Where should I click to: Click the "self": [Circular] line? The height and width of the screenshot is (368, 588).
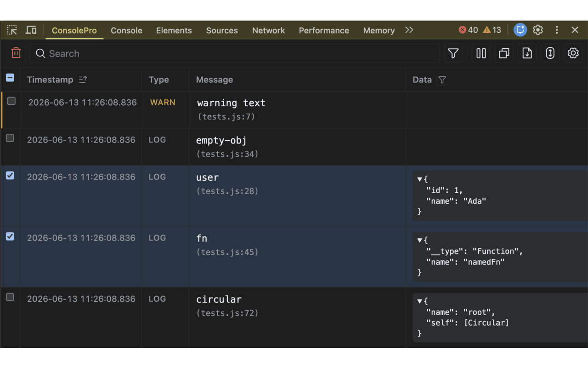coord(468,323)
